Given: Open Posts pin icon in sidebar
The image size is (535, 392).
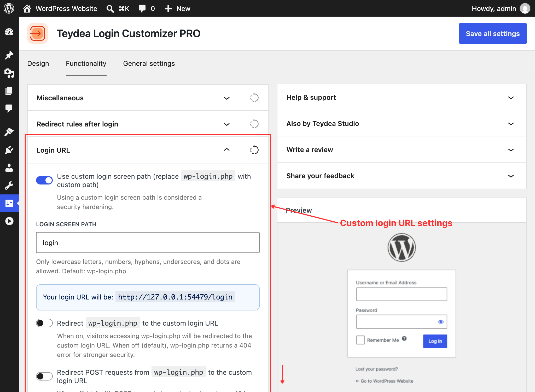Looking at the screenshot, I should 9,55.
